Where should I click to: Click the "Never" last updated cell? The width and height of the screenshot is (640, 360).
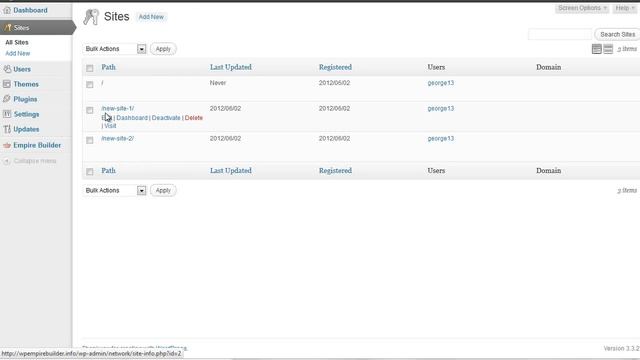(218, 83)
